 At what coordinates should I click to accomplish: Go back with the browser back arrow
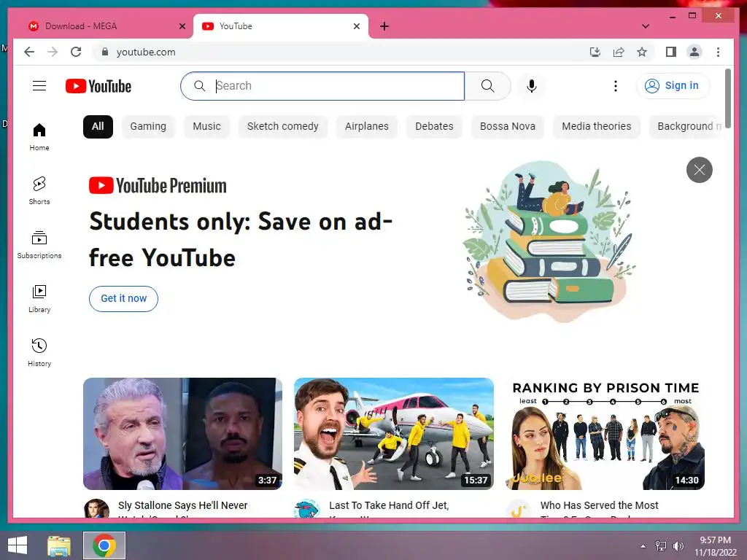point(29,52)
